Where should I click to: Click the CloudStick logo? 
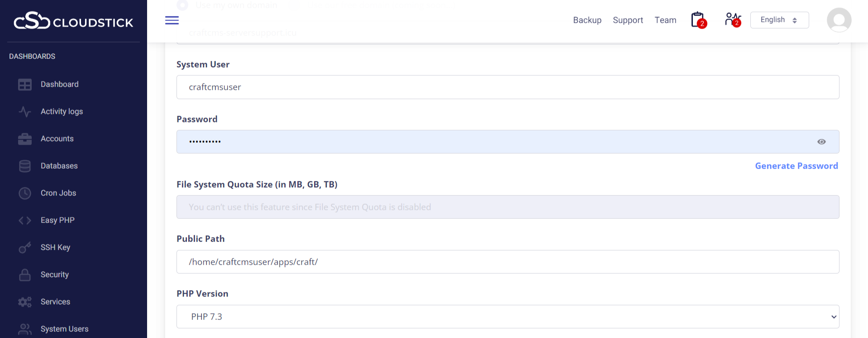coord(73,21)
